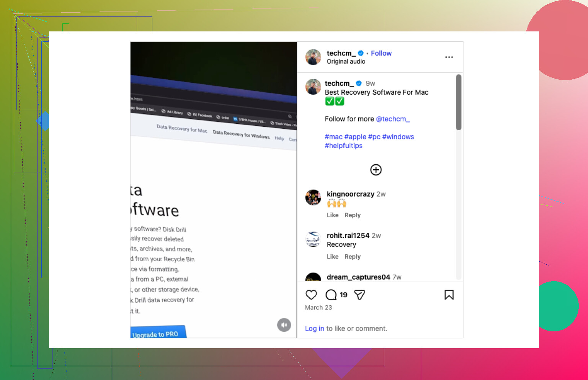This screenshot has height=380, width=588.
Task: Open the #apple hashtag
Action: 355,137
